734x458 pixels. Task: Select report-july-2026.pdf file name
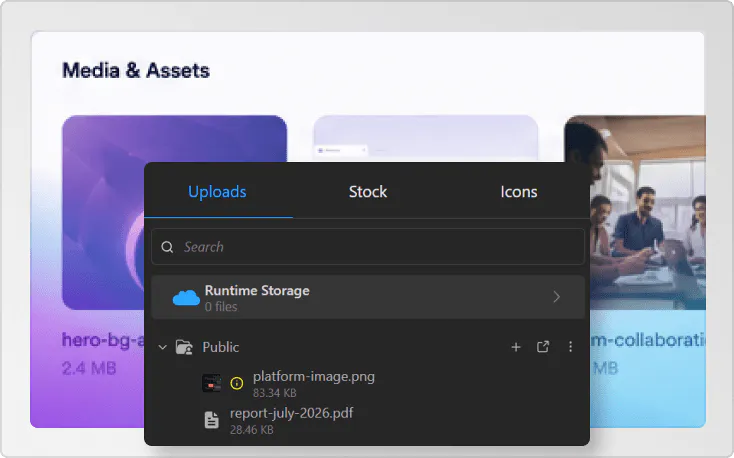(291, 413)
